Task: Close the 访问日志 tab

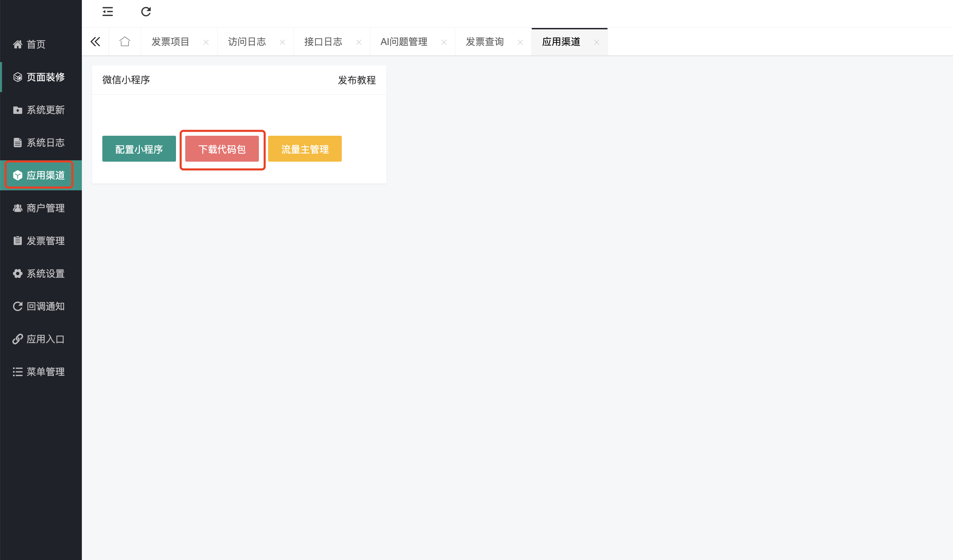Action: [x=282, y=42]
